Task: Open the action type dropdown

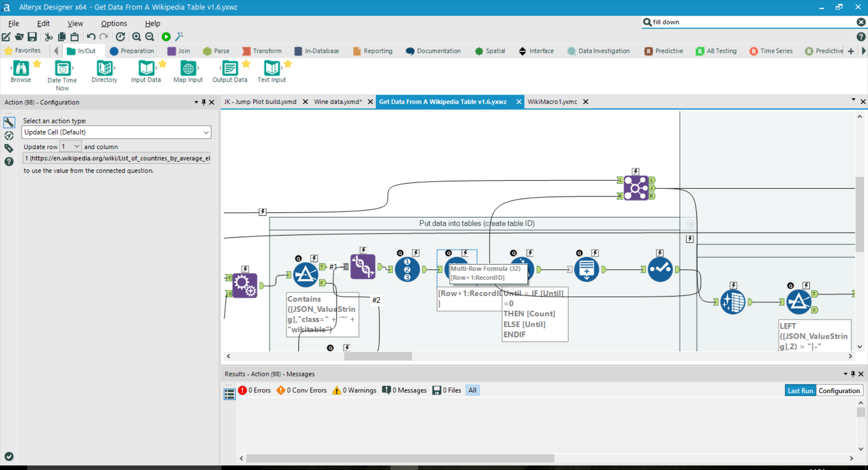Action: click(x=206, y=132)
